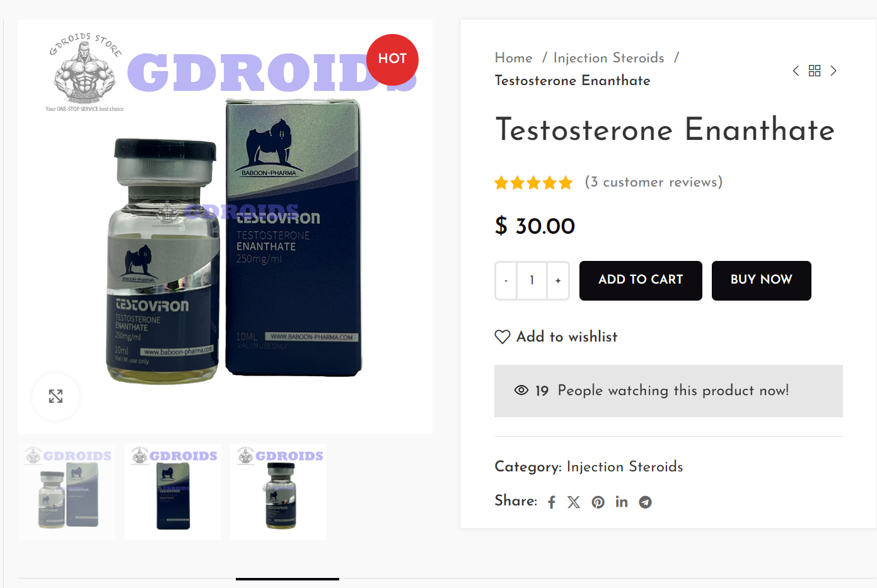Share via Telegram icon
This screenshot has width=877, height=588.
pos(645,502)
